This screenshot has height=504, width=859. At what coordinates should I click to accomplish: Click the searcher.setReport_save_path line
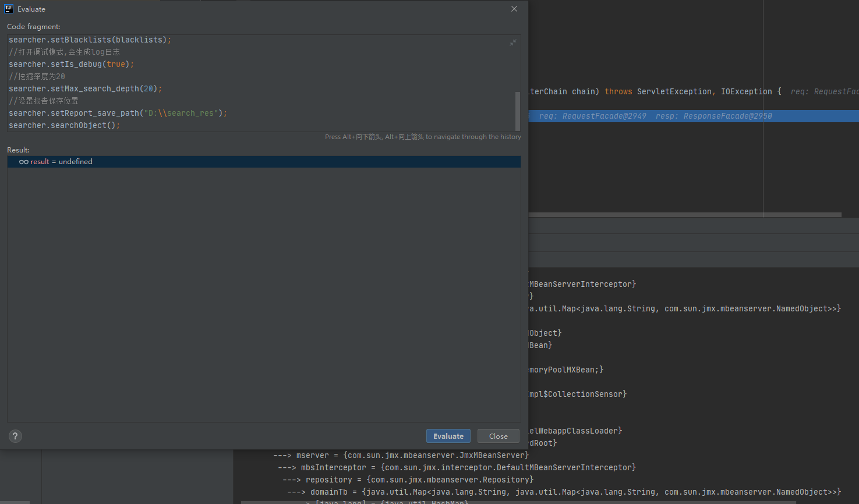[118, 113]
